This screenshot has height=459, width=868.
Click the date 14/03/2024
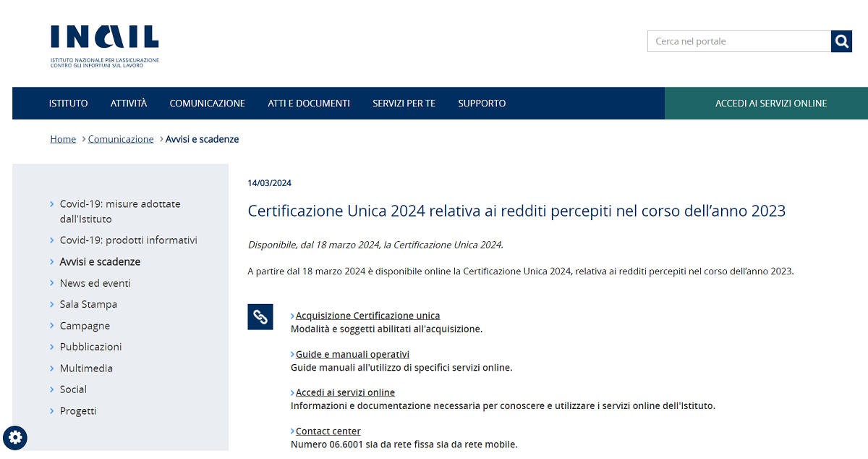(x=270, y=183)
